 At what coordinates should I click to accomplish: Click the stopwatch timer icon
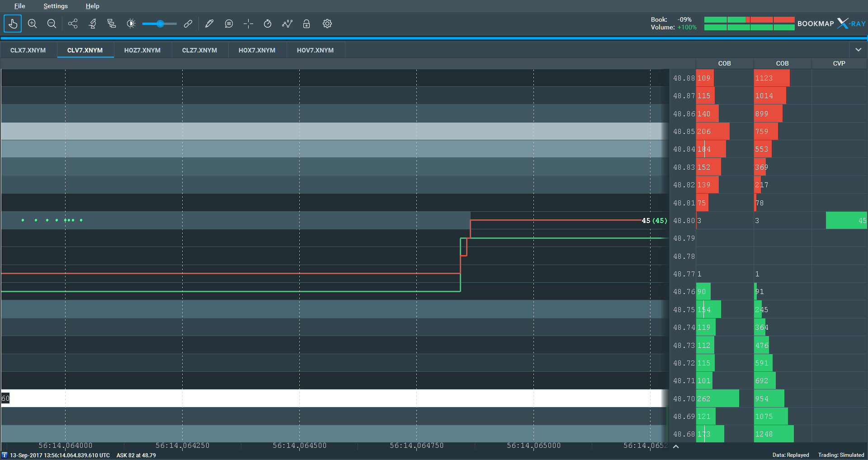pos(268,24)
